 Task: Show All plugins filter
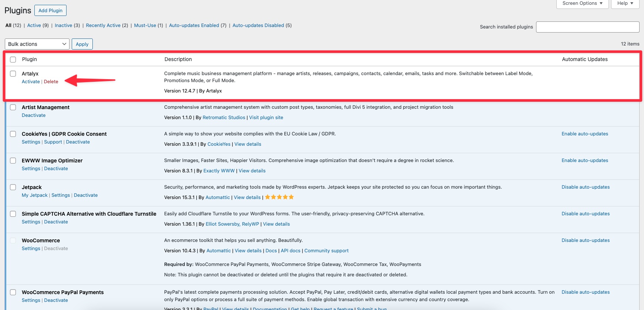9,26
